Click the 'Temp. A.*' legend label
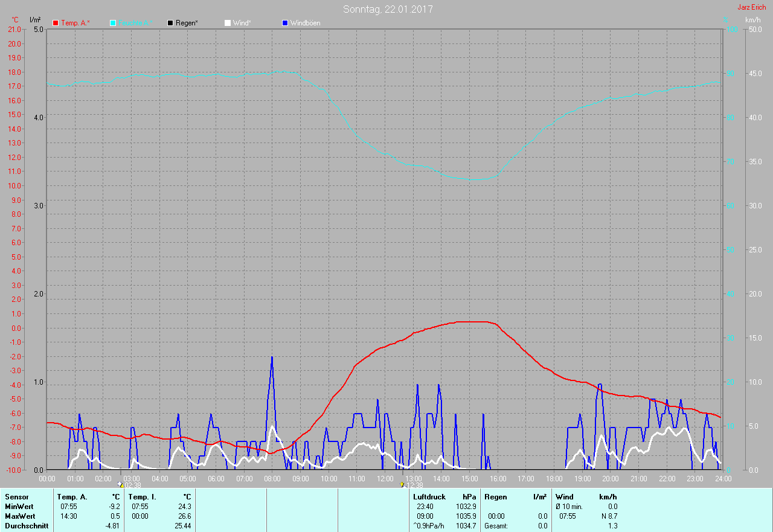 [75, 23]
